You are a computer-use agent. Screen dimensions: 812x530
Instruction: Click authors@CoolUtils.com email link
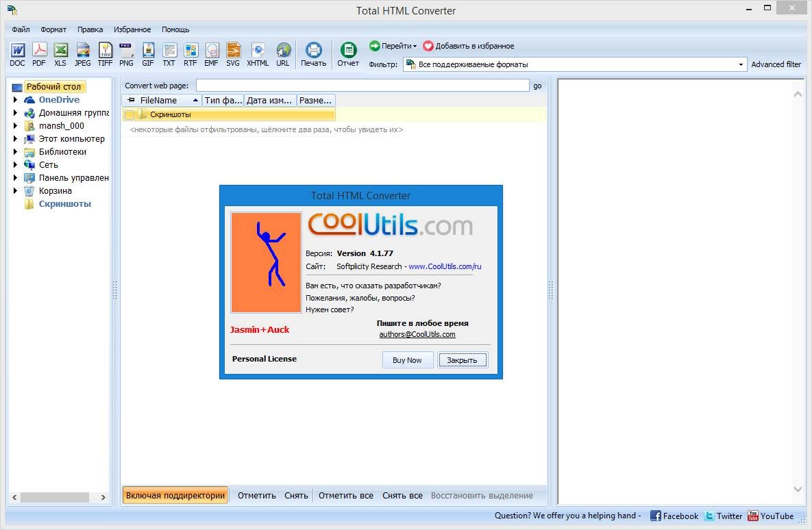(x=417, y=334)
